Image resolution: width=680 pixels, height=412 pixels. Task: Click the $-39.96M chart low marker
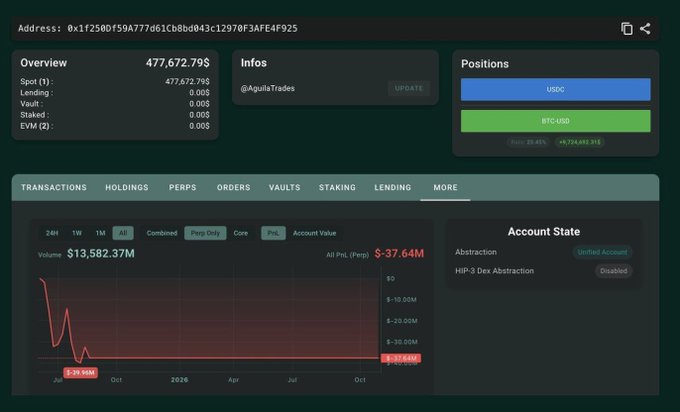click(81, 373)
